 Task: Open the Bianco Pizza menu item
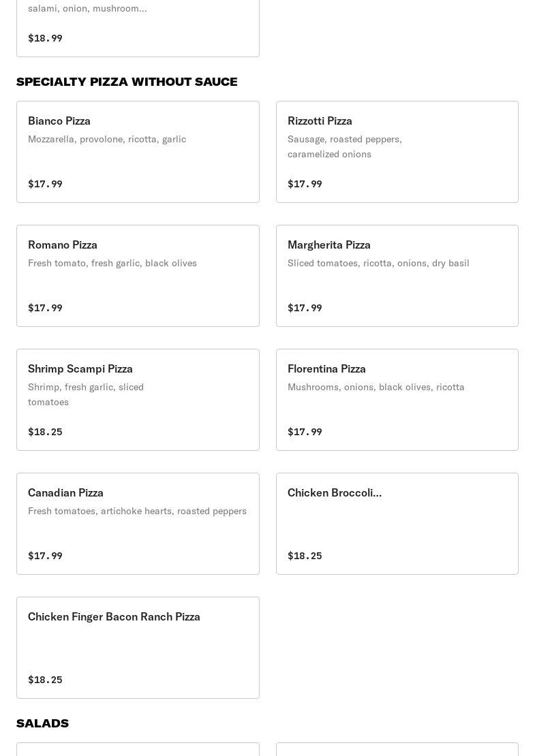click(138, 152)
